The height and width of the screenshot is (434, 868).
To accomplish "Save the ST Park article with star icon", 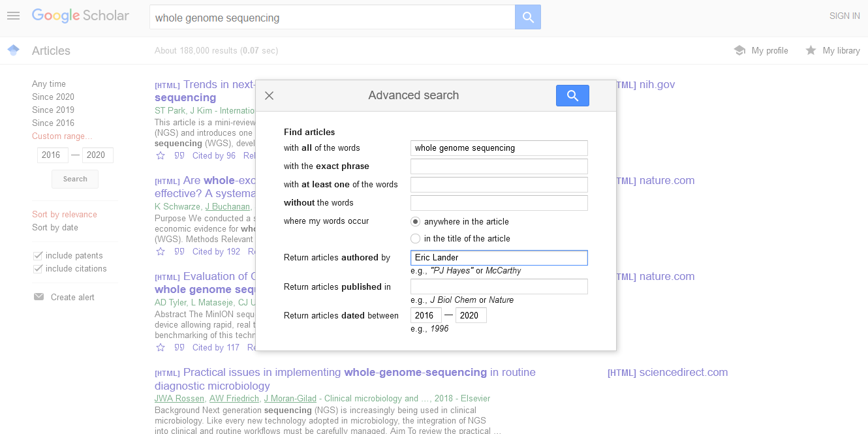I will [x=161, y=156].
